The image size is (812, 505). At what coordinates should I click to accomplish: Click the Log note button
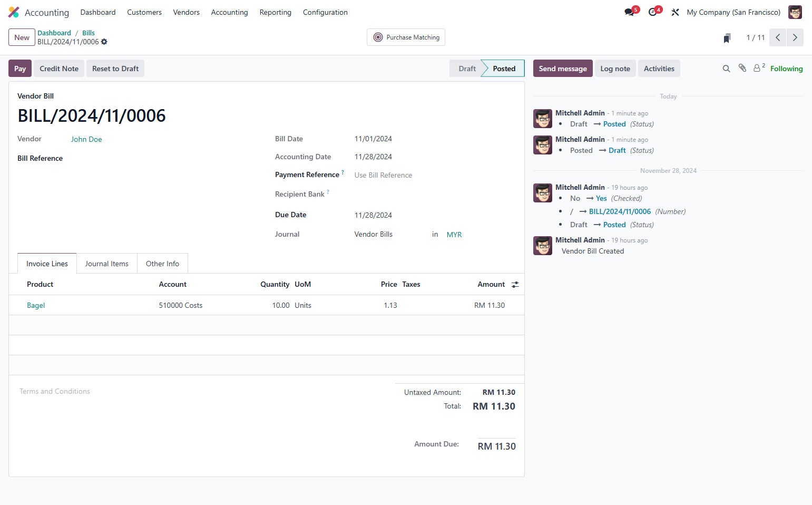click(x=615, y=69)
